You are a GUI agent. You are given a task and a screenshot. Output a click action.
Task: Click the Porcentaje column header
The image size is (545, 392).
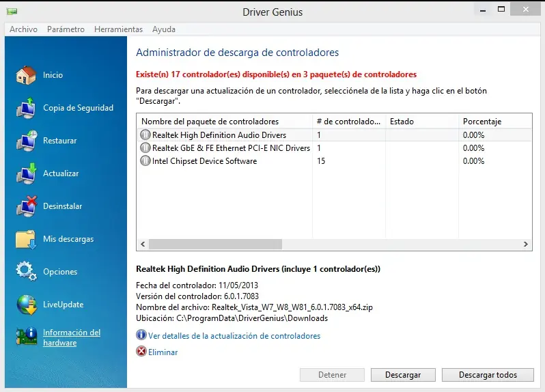pos(495,122)
